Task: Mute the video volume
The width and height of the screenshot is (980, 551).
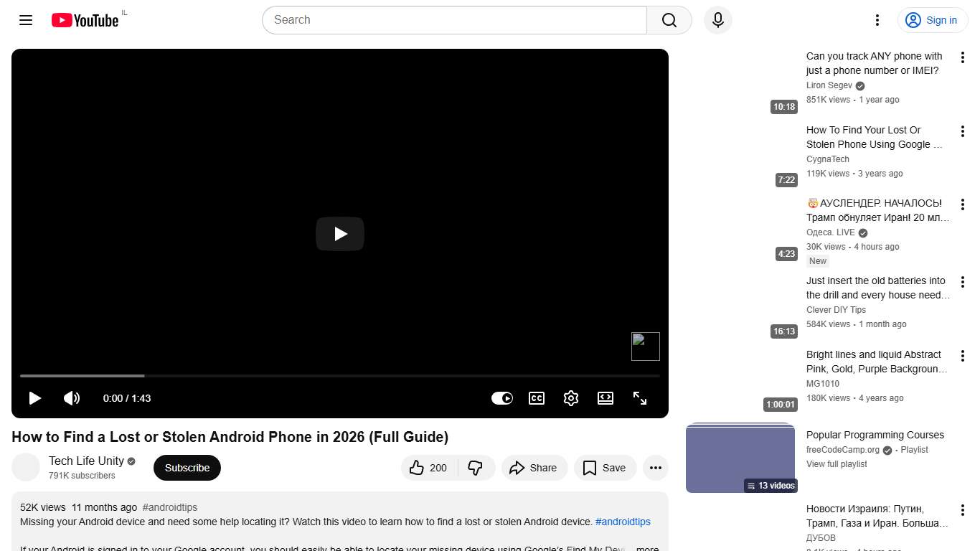Action: click(72, 398)
